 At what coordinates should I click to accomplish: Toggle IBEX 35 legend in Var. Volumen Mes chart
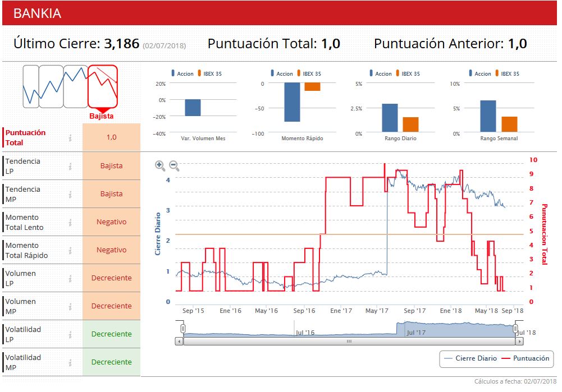coord(210,73)
